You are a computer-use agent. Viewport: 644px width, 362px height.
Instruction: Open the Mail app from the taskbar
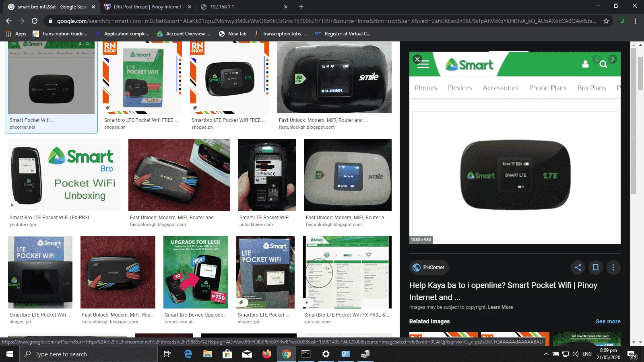pyautogui.click(x=247, y=354)
